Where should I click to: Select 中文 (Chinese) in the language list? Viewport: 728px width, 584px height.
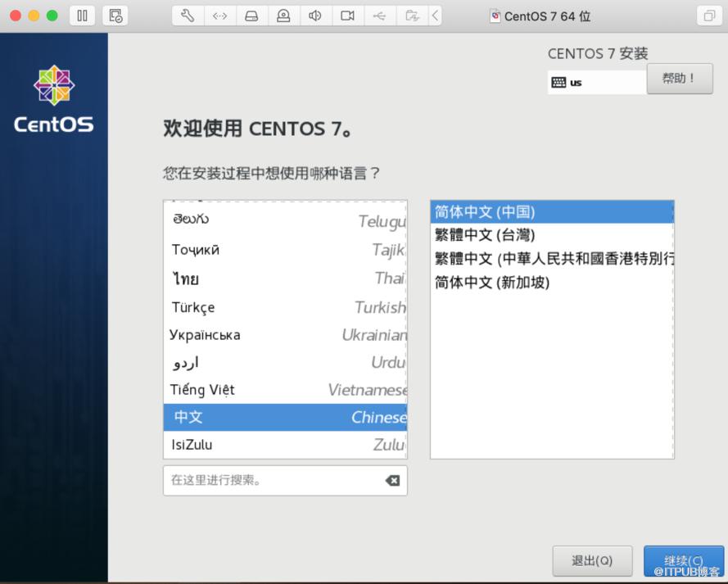pyautogui.click(x=285, y=417)
